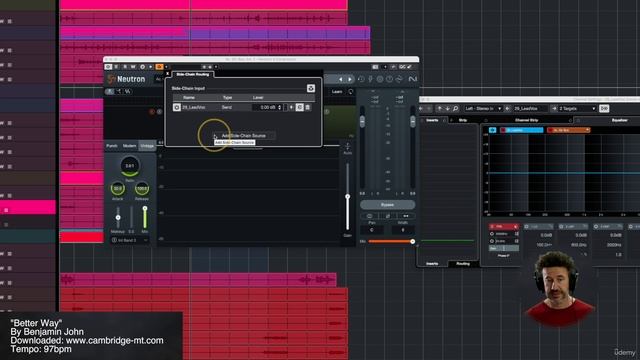Click the down arrow icon in Channel Settings
This screenshot has height=360, width=640.
click(x=447, y=109)
